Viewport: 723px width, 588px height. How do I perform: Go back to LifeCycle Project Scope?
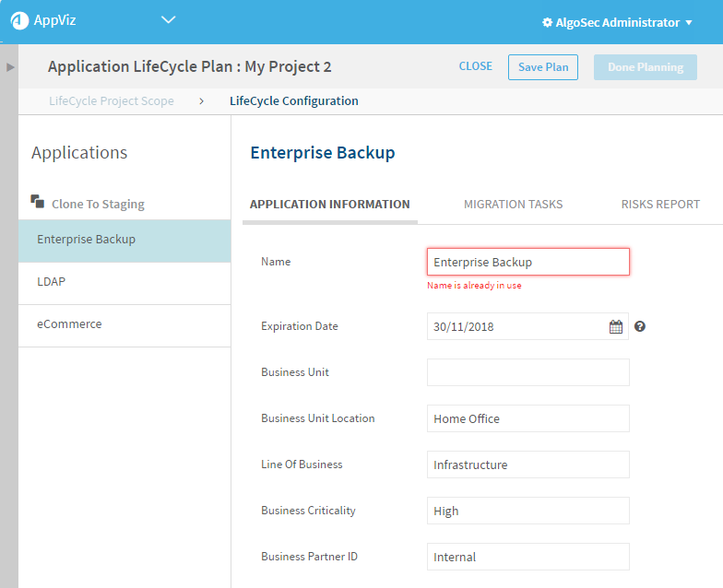point(112,101)
